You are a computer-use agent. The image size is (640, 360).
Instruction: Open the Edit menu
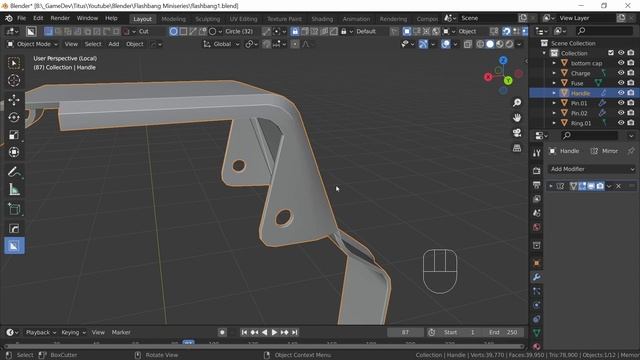coord(38,18)
